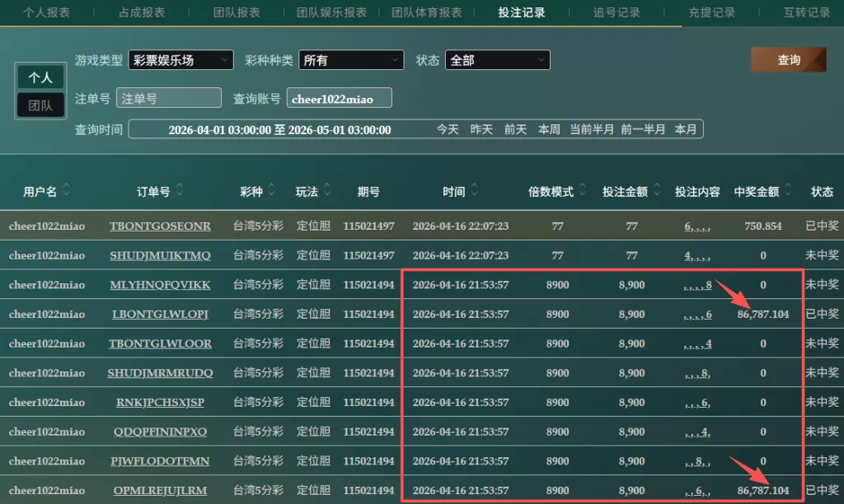Click the 查询时间 date range field

tap(280, 130)
